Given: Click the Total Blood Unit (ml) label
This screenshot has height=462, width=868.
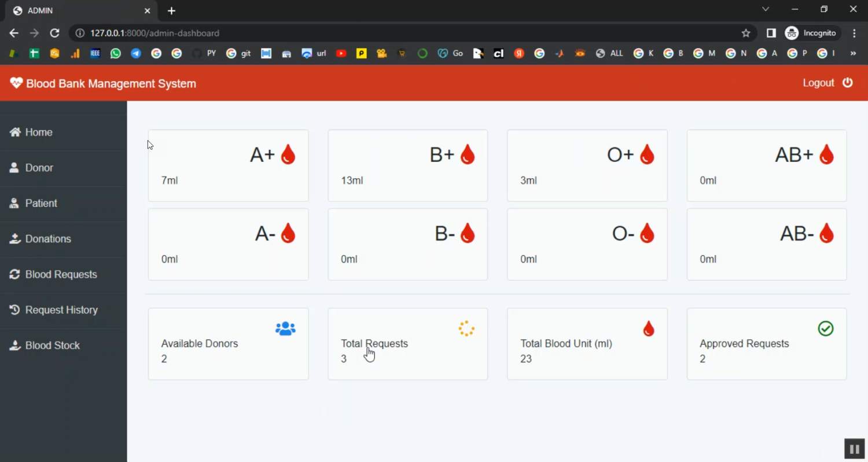Looking at the screenshot, I should 566,343.
